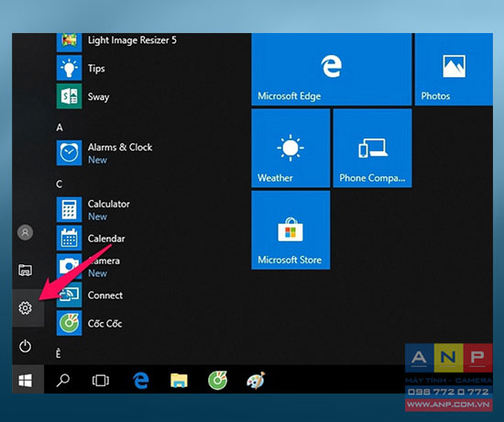Open the user account icon
The height and width of the screenshot is (422, 504).
[x=25, y=232]
